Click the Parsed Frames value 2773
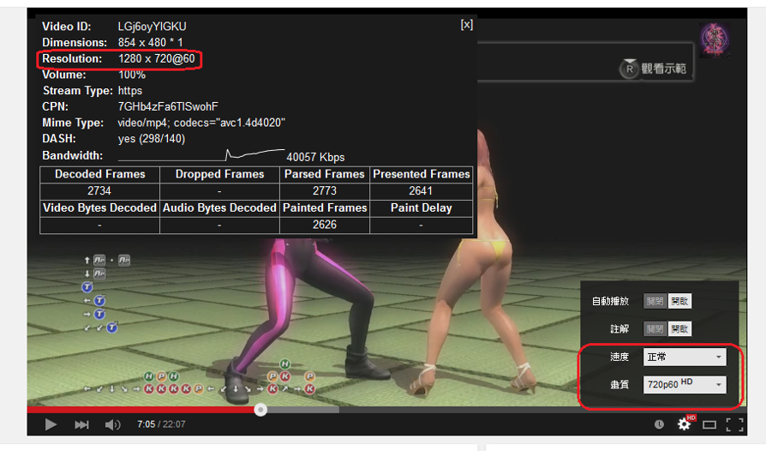The image size is (766, 451). click(324, 191)
